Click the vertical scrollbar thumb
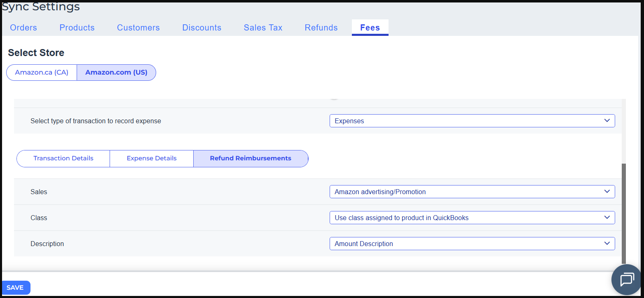This screenshot has width=644, height=298. 623,213
